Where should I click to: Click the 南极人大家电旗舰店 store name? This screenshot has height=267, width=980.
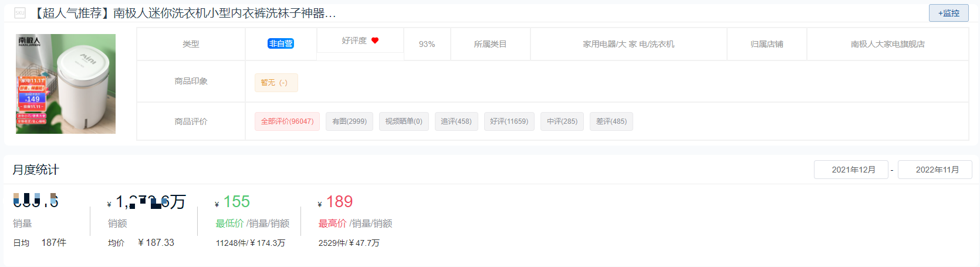[887, 44]
